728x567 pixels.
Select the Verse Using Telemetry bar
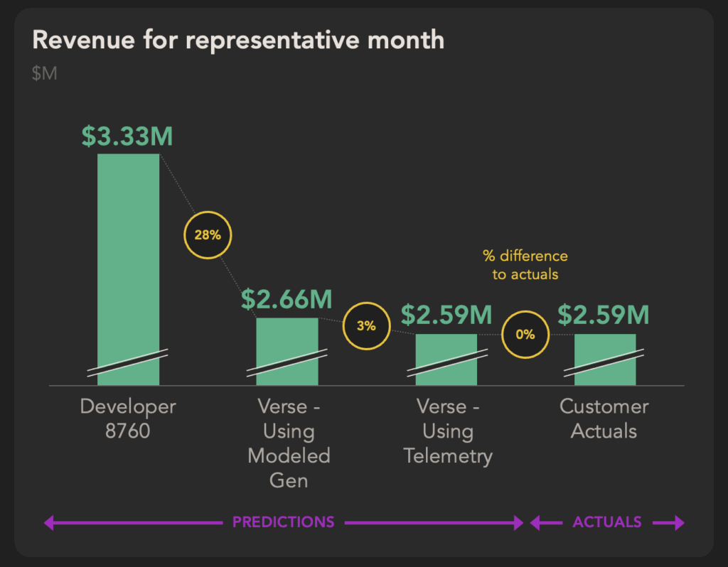(446, 360)
